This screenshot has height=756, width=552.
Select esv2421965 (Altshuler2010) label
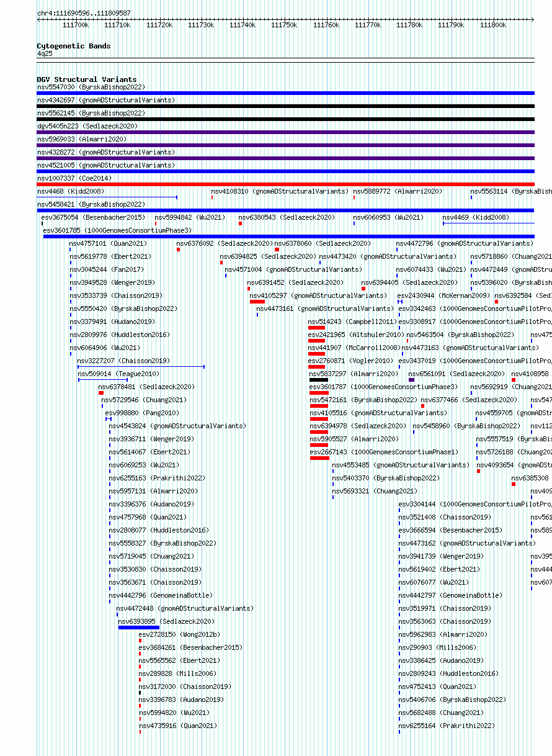356,335
